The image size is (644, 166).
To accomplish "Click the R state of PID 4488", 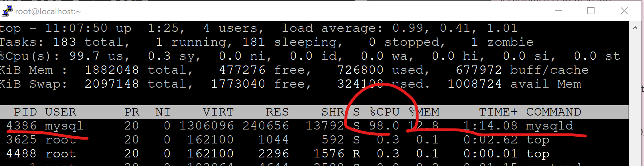I will 356,154.
